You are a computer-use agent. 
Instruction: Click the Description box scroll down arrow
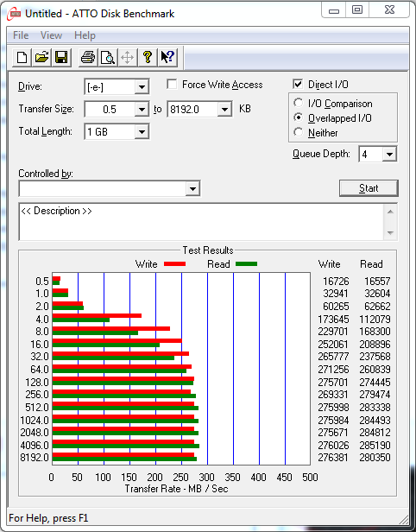click(x=391, y=233)
